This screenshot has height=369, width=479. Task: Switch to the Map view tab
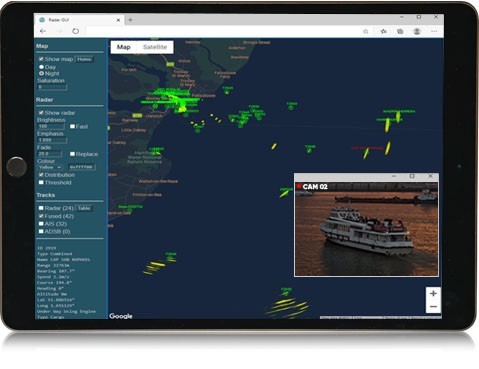[x=123, y=47]
